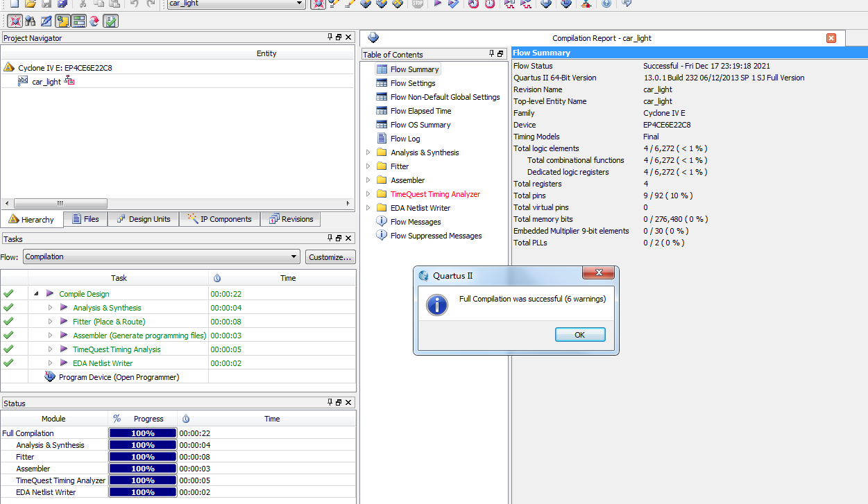This screenshot has width=868, height=504.
Task: Switch to the Files tab
Action: pyautogui.click(x=85, y=219)
